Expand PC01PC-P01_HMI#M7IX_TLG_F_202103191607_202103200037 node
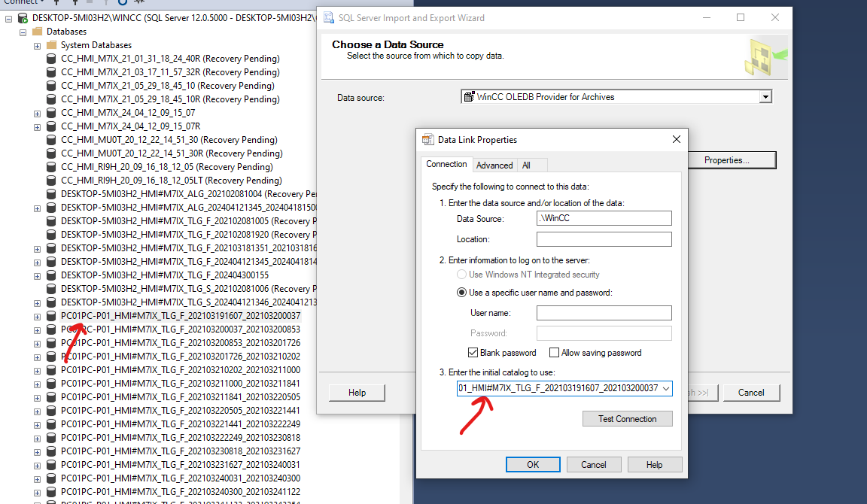 (x=37, y=317)
